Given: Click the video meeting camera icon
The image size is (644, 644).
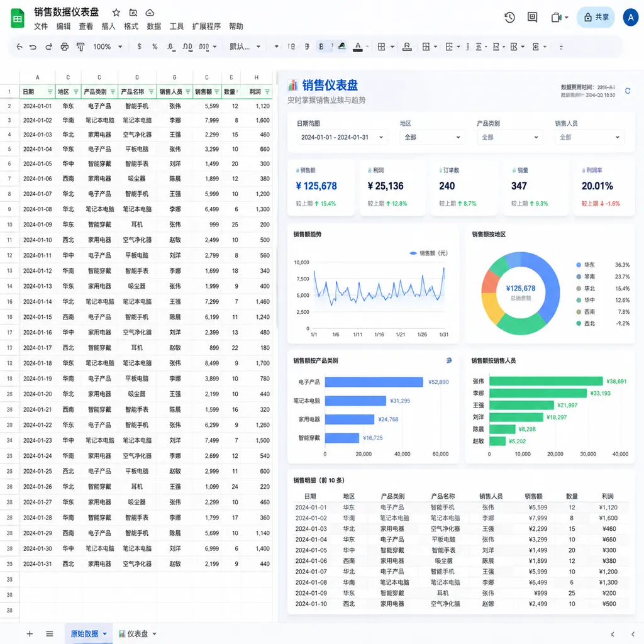Looking at the screenshot, I should tap(556, 17).
